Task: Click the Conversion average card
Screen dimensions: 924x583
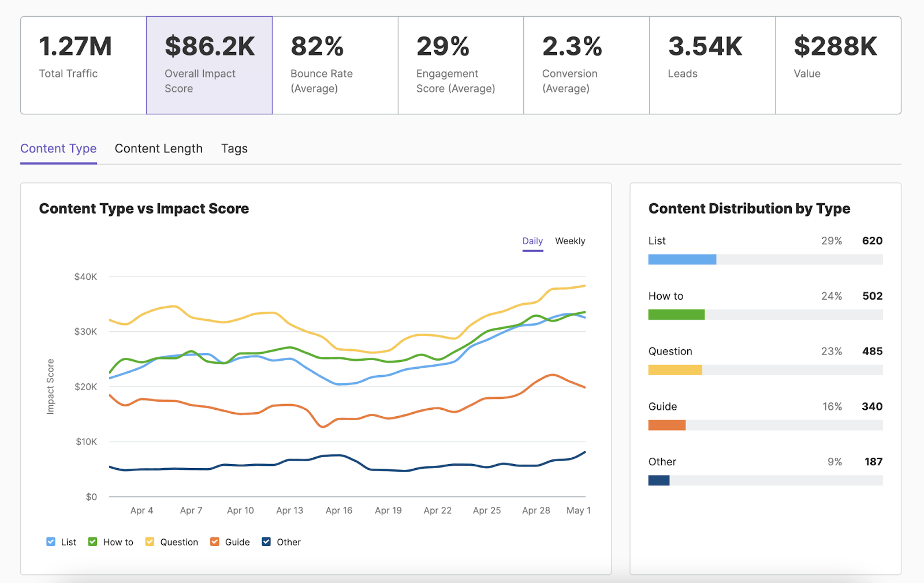Action: point(586,65)
